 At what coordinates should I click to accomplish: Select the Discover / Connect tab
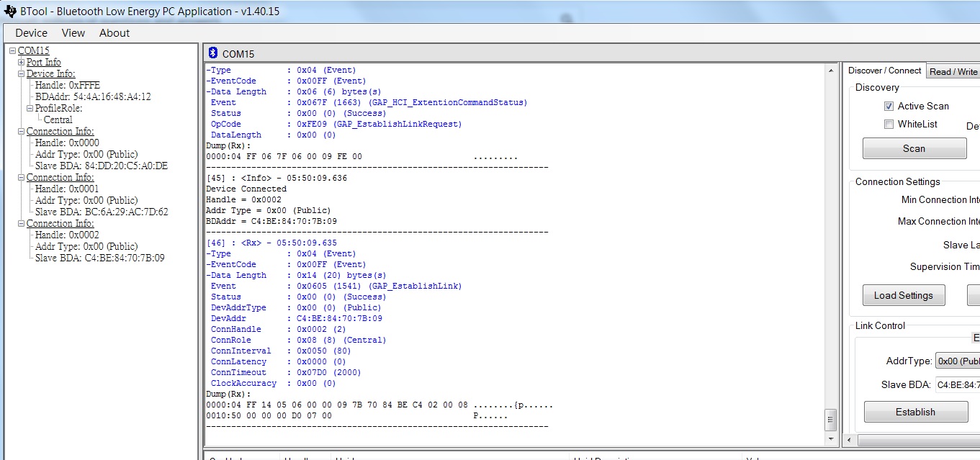click(x=884, y=71)
